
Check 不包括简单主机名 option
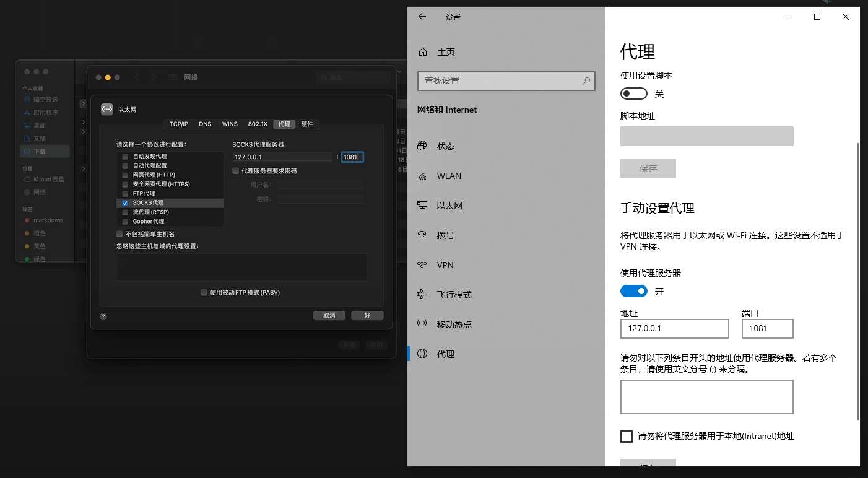coord(119,234)
